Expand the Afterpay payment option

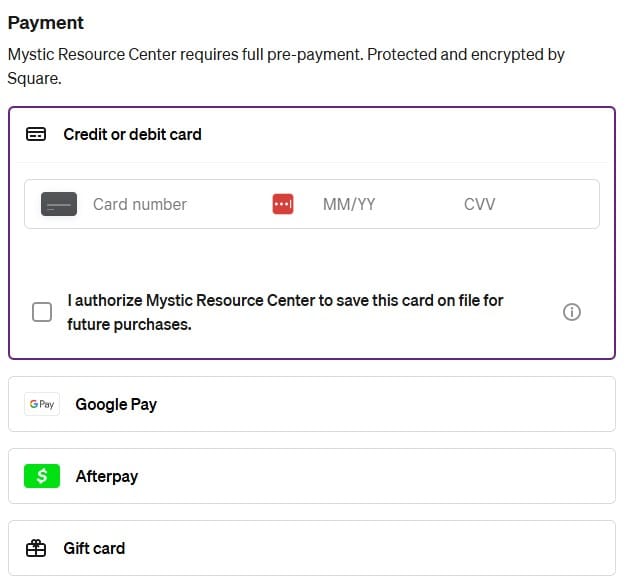click(x=312, y=476)
